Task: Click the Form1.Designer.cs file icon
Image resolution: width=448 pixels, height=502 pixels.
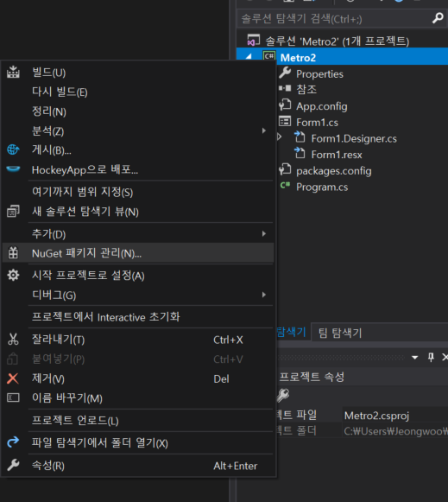Action: 300,137
